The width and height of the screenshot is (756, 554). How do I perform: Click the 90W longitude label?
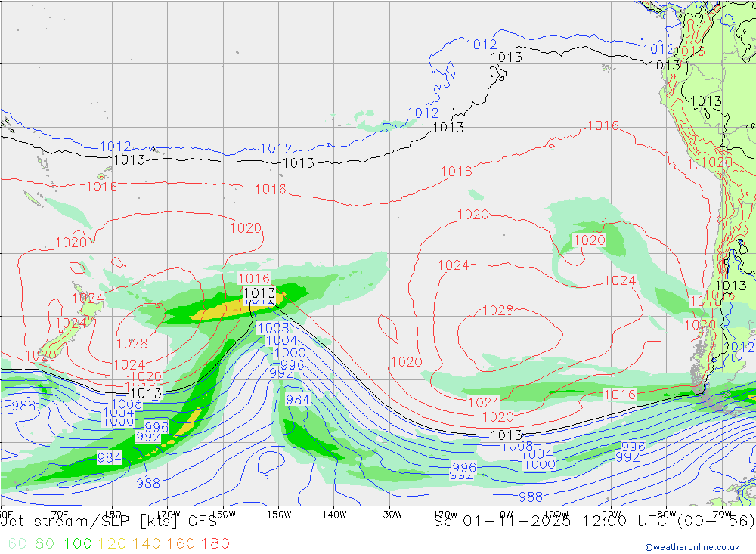612,515
